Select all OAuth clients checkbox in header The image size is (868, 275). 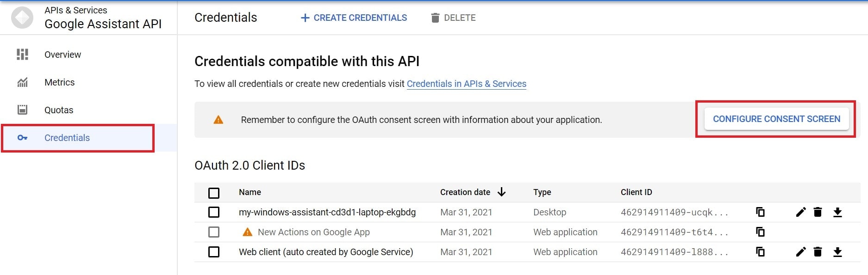pyautogui.click(x=214, y=193)
